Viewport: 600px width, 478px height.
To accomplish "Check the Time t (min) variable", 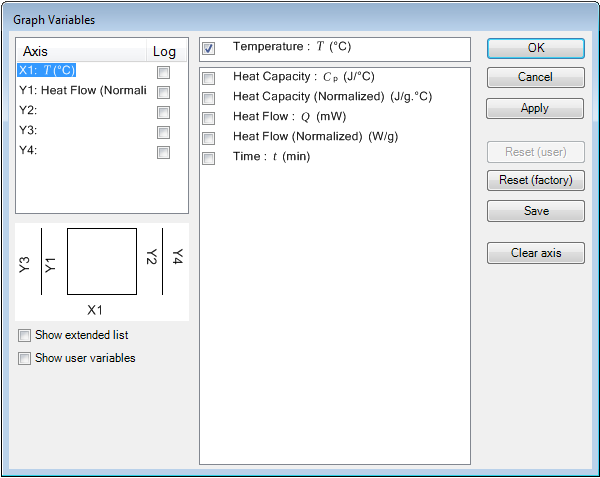I will click(209, 158).
